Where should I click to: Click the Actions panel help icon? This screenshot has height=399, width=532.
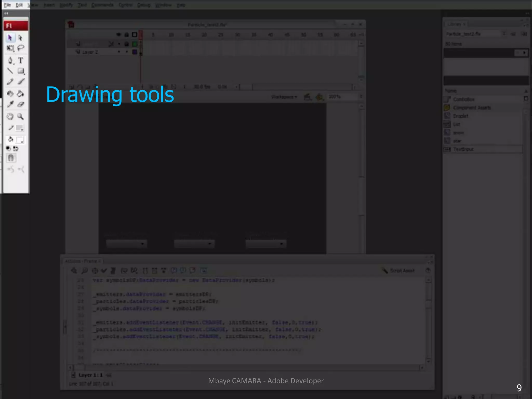428,270
